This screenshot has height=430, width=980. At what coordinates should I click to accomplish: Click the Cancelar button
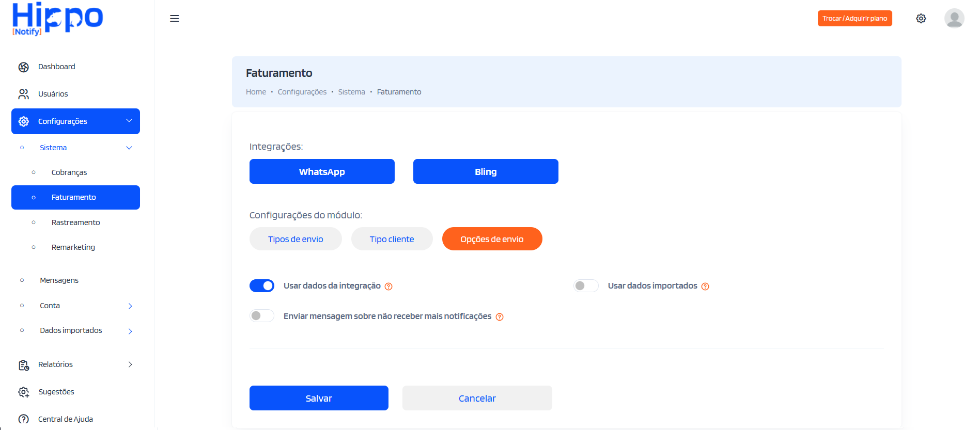[x=477, y=398]
